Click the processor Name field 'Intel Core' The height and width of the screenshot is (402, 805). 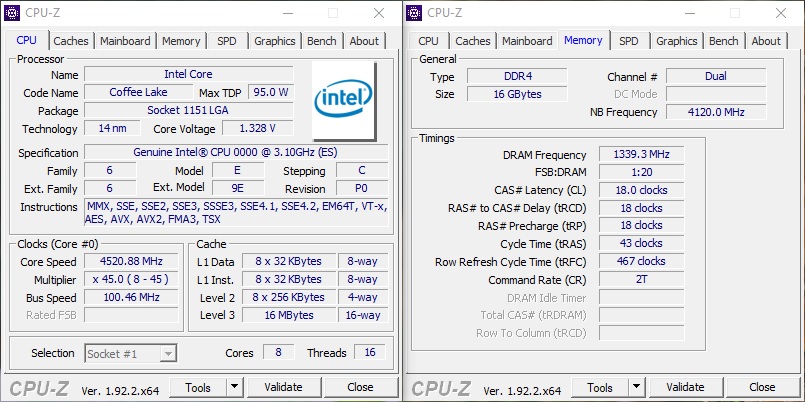click(188, 74)
